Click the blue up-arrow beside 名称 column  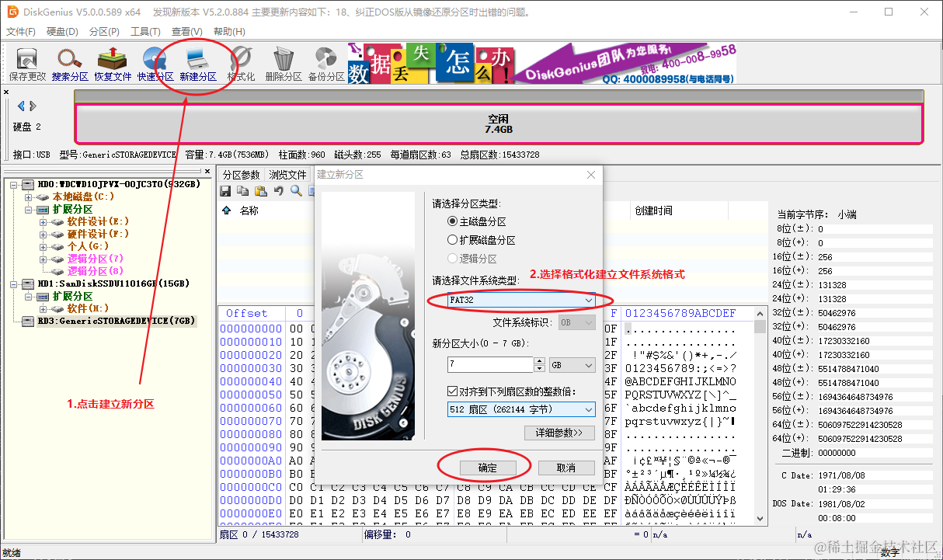click(226, 210)
